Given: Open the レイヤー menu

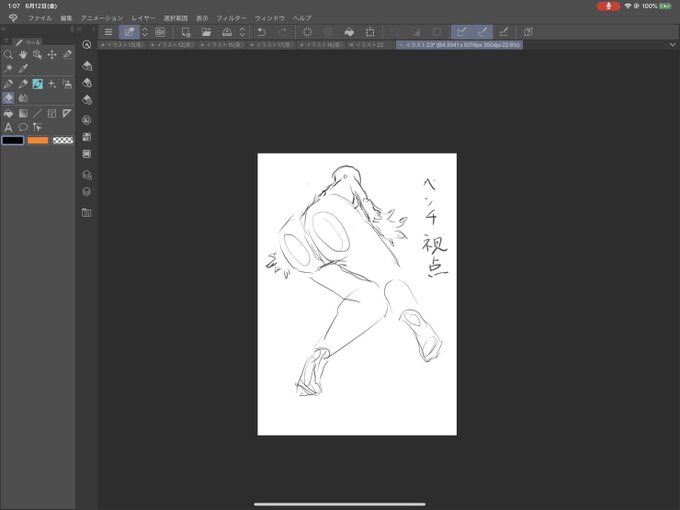Looking at the screenshot, I should tap(143, 18).
